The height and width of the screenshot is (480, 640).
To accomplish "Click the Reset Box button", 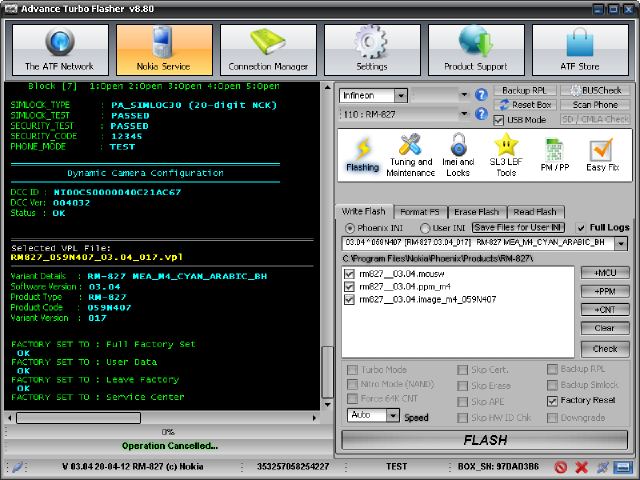I will [x=524, y=105].
